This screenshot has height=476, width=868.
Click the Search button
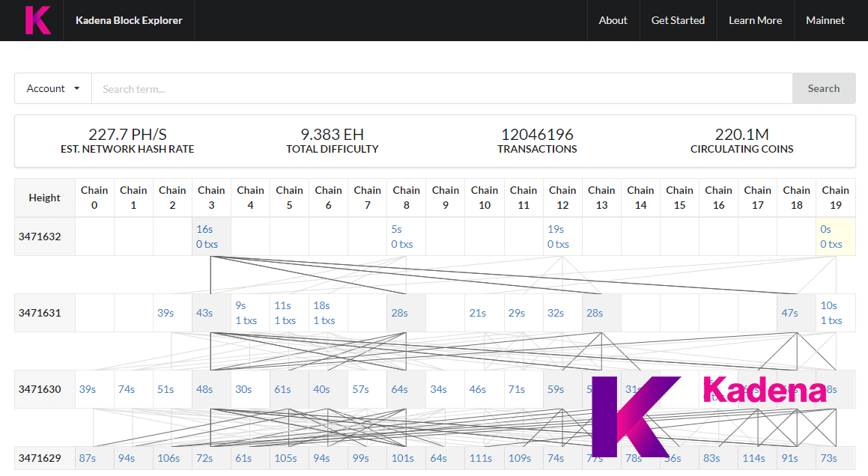click(824, 88)
